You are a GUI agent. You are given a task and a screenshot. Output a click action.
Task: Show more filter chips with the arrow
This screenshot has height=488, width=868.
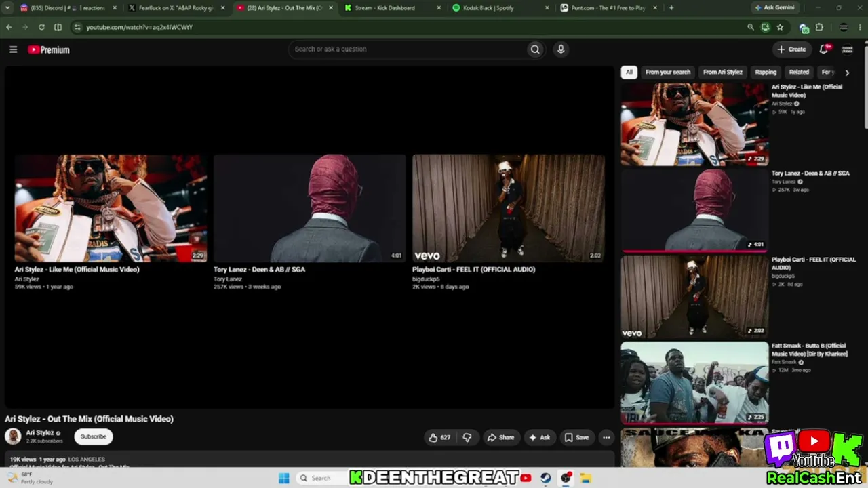(847, 73)
